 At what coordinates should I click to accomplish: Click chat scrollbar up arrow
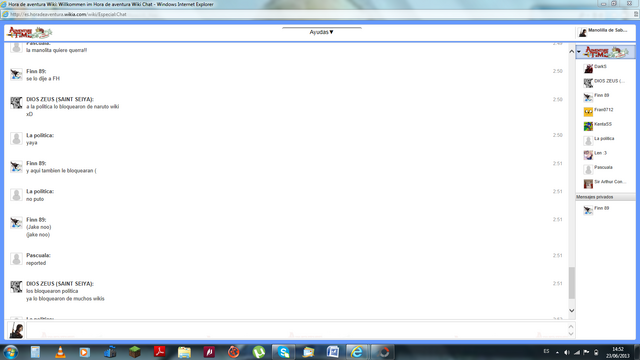coord(571,51)
